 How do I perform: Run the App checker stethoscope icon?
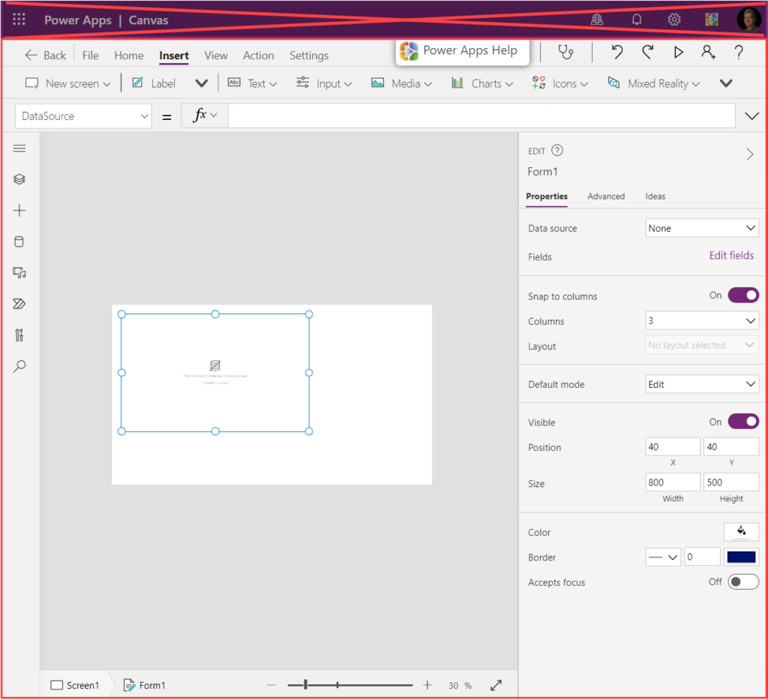(x=566, y=53)
